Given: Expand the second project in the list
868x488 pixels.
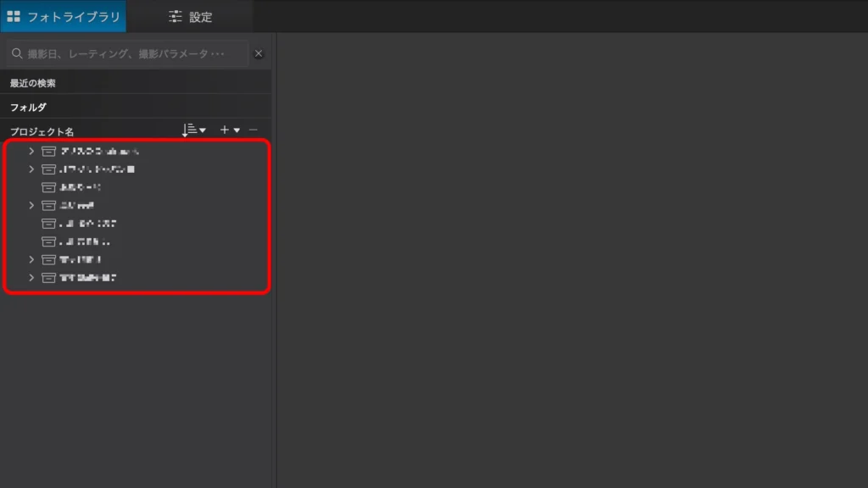Looking at the screenshot, I should click(31, 169).
